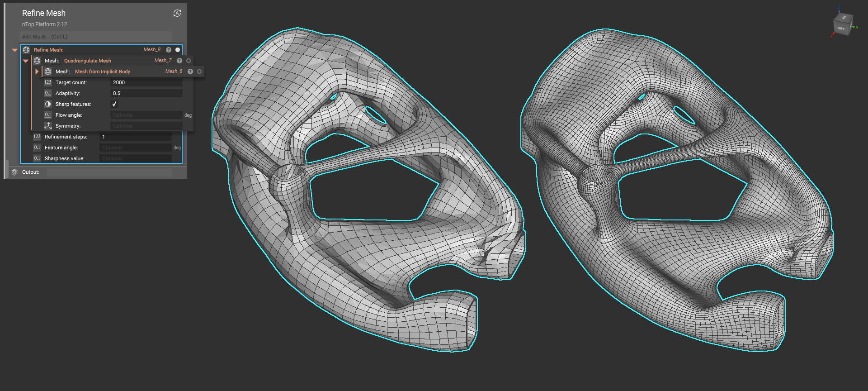
Task: Click the scalar type icon for Sharpness value
Action: click(37, 158)
